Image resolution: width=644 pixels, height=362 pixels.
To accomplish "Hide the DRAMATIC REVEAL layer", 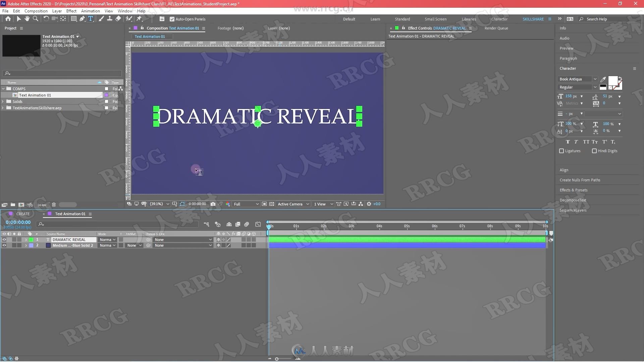I will pos(4,240).
